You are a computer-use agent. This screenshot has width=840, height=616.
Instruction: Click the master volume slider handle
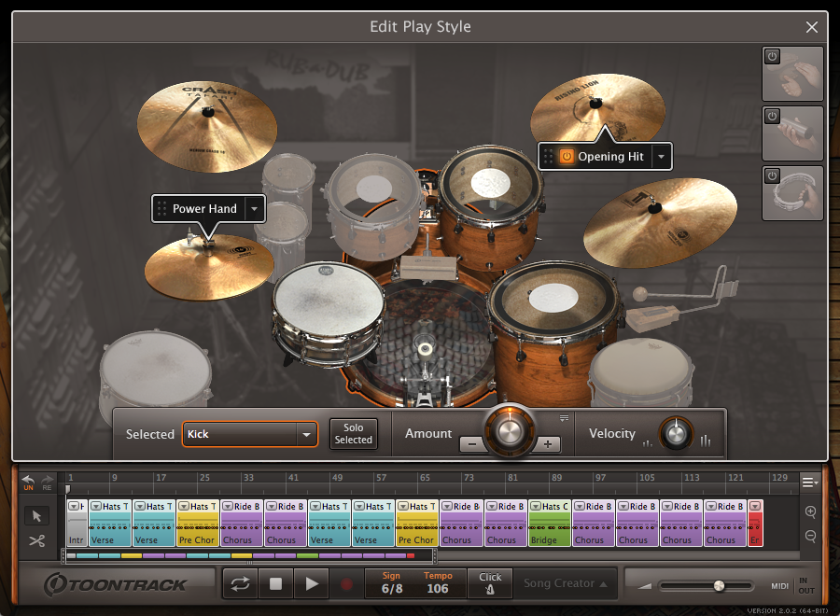click(719, 585)
